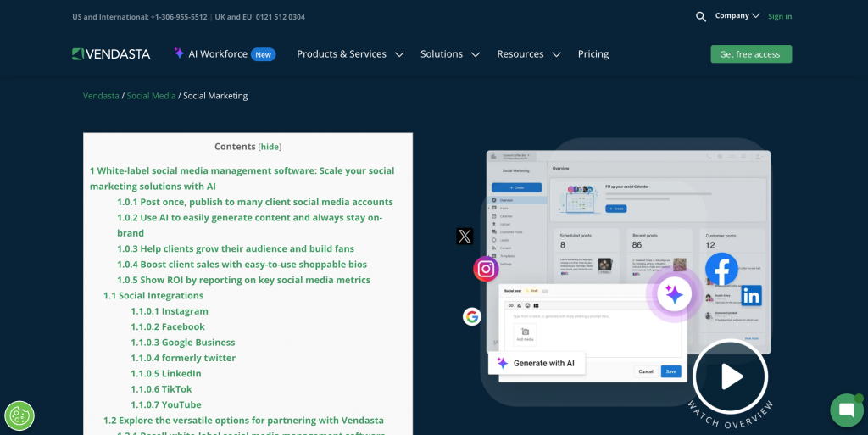Open the chat widget bubble
Viewport: 868px width, 435px height.
click(845, 410)
